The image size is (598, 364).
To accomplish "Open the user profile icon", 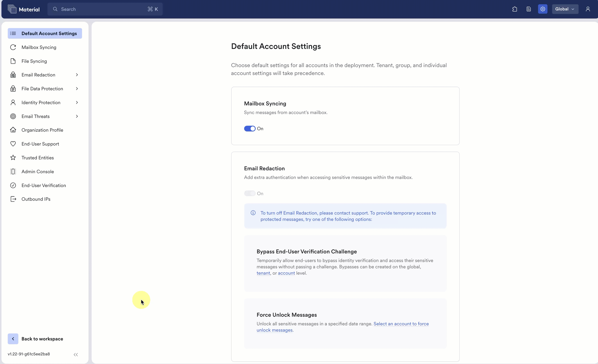I will pos(588,9).
